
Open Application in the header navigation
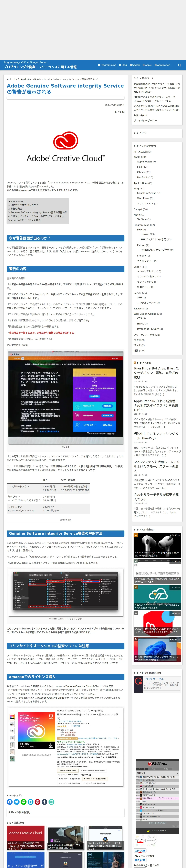click(x=162, y=65)
